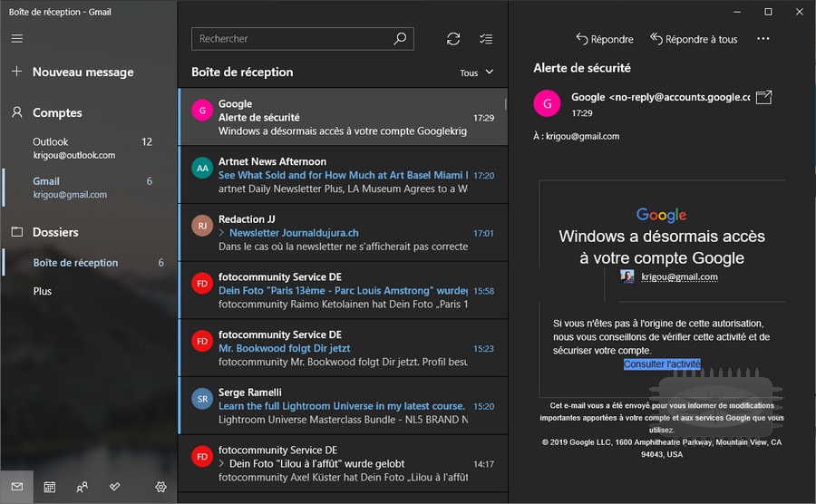
Task: Open the Consulter l'activité link
Action: coord(662,364)
